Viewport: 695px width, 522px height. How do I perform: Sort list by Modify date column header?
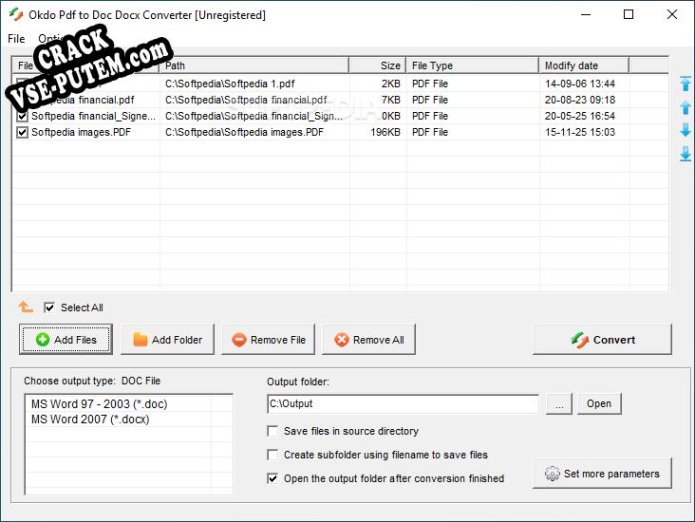tap(584, 66)
